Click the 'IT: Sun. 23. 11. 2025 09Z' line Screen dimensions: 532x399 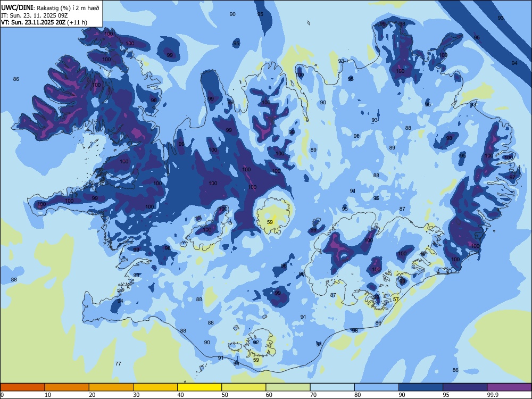tap(34, 15)
